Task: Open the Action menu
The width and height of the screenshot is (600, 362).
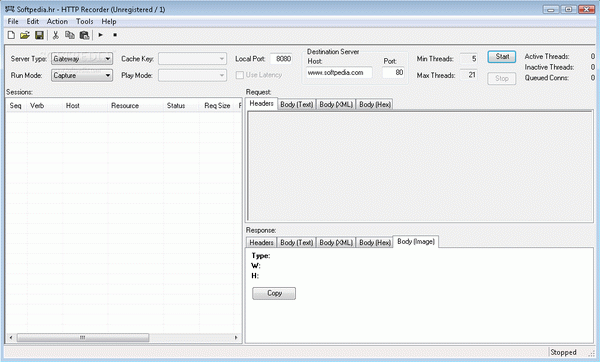Action: (x=57, y=21)
